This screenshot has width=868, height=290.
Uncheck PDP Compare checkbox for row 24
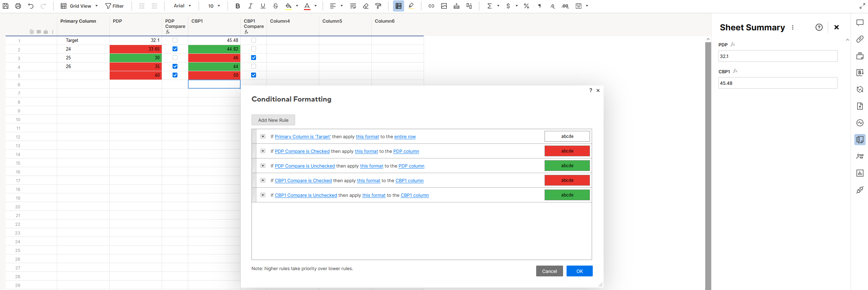pos(175,49)
